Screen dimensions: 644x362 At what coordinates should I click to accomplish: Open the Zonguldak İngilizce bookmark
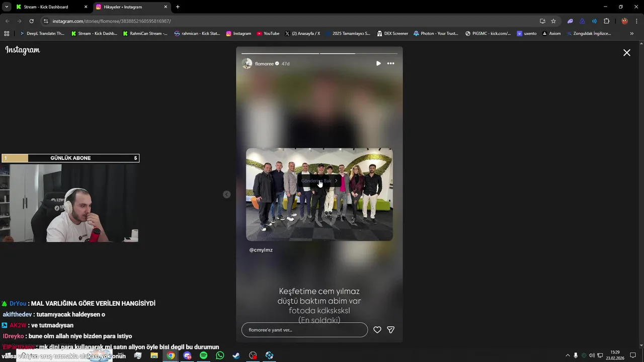click(x=588, y=34)
